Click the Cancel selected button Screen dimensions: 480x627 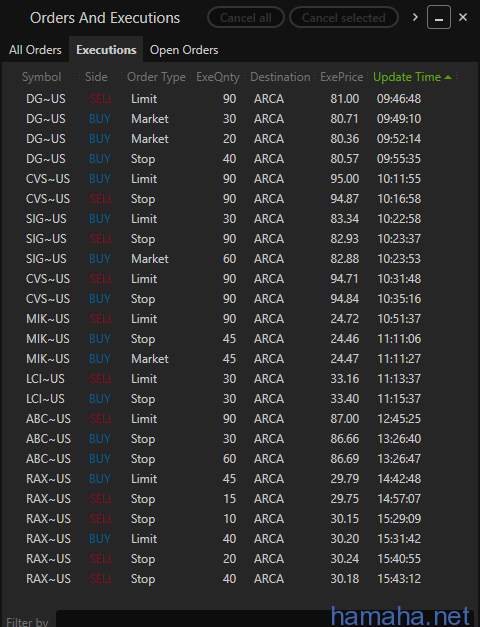(344, 18)
